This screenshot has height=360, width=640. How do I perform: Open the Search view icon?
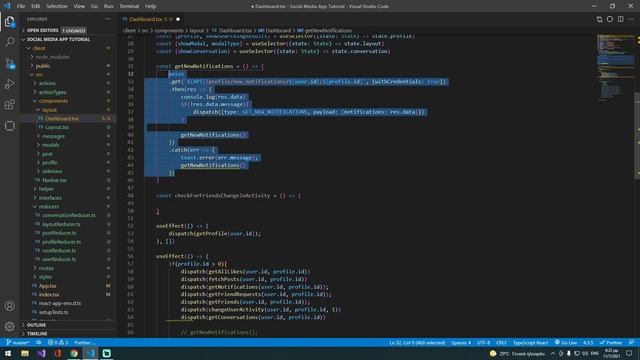pyautogui.click(x=9, y=42)
